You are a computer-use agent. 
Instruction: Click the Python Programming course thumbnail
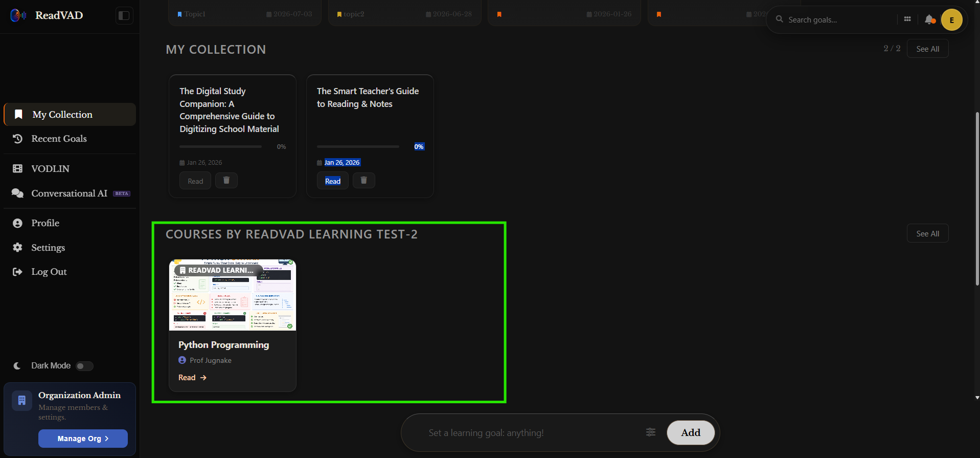pos(233,295)
